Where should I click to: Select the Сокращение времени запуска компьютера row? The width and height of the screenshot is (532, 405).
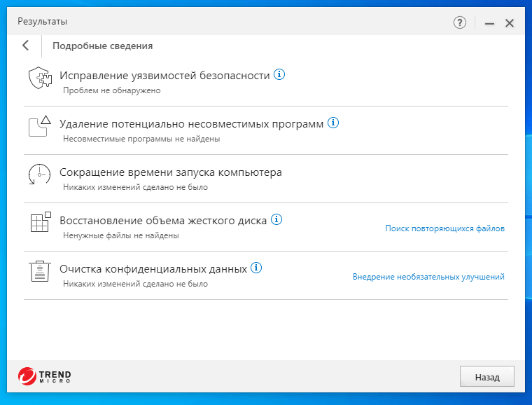tap(171, 172)
